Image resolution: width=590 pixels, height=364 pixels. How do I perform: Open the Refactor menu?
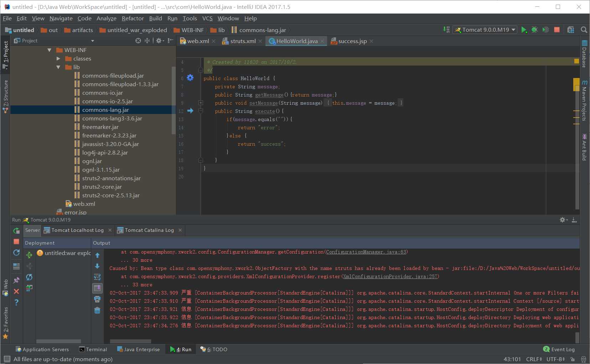(x=133, y=18)
